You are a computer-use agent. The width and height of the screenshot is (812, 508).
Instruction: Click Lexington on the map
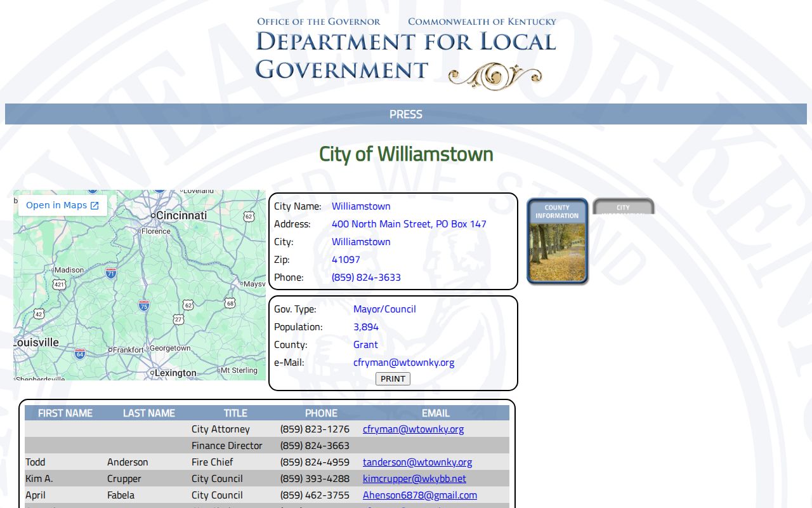coord(175,373)
